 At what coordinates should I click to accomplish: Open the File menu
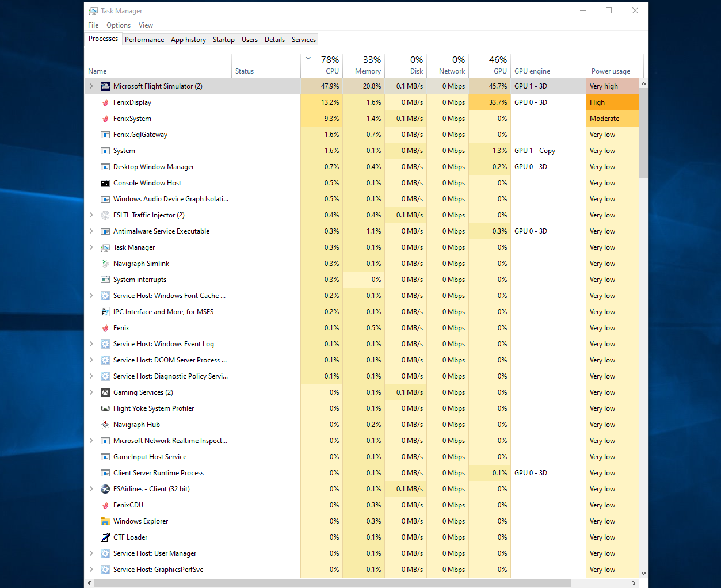click(x=93, y=25)
